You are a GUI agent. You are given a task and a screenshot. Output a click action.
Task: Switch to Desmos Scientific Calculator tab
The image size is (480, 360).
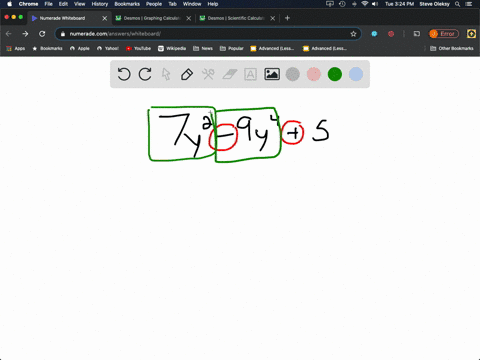[236, 18]
